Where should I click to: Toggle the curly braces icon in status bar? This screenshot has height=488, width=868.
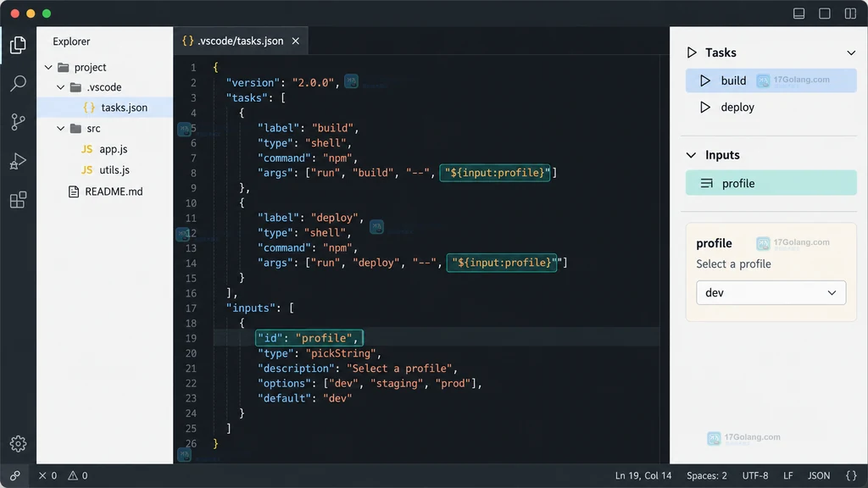(851, 476)
